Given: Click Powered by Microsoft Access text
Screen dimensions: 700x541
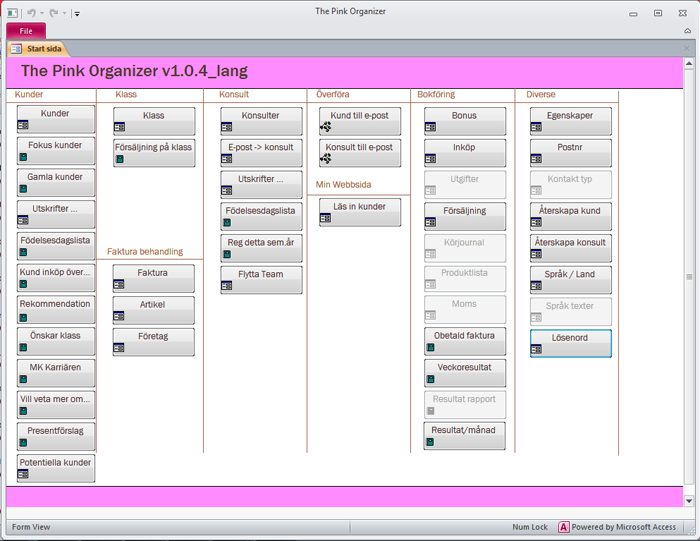Looking at the screenshot, I should (x=623, y=527).
